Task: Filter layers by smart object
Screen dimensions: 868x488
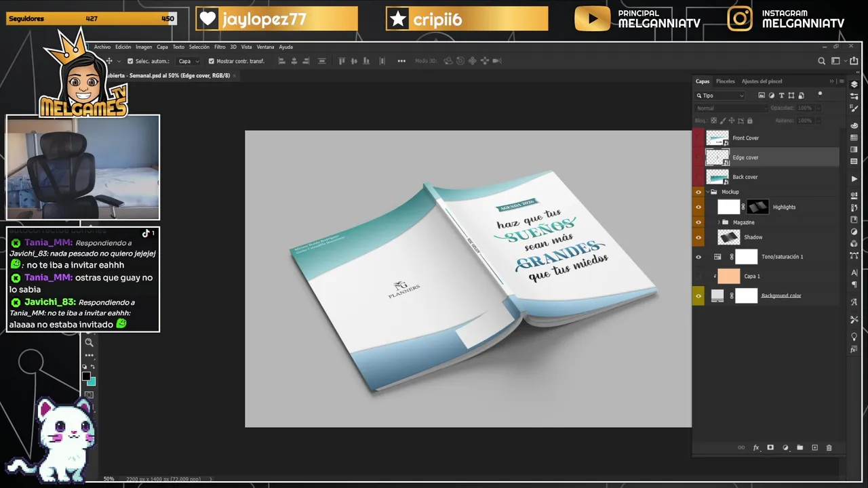Action: (x=801, y=96)
